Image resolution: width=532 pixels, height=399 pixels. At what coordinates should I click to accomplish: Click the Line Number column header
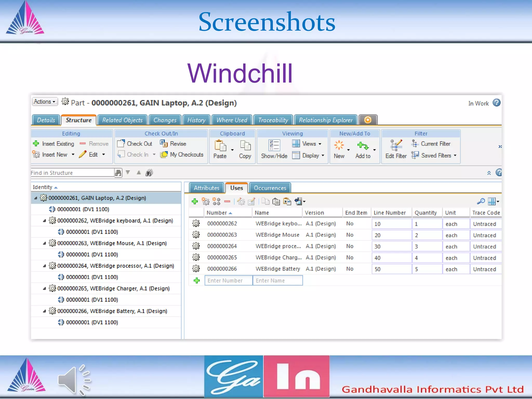pos(391,213)
